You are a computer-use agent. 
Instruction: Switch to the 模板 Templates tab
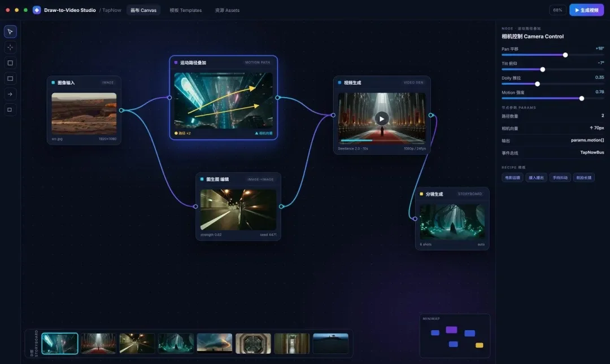pos(186,10)
